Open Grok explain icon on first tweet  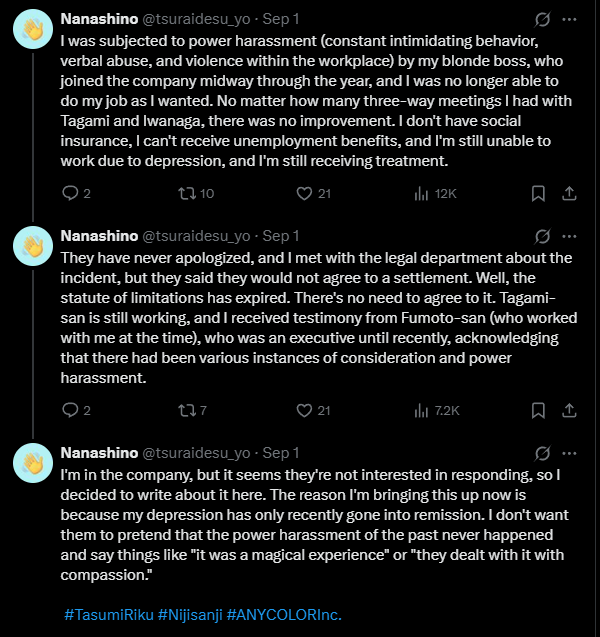click(542, 19)
